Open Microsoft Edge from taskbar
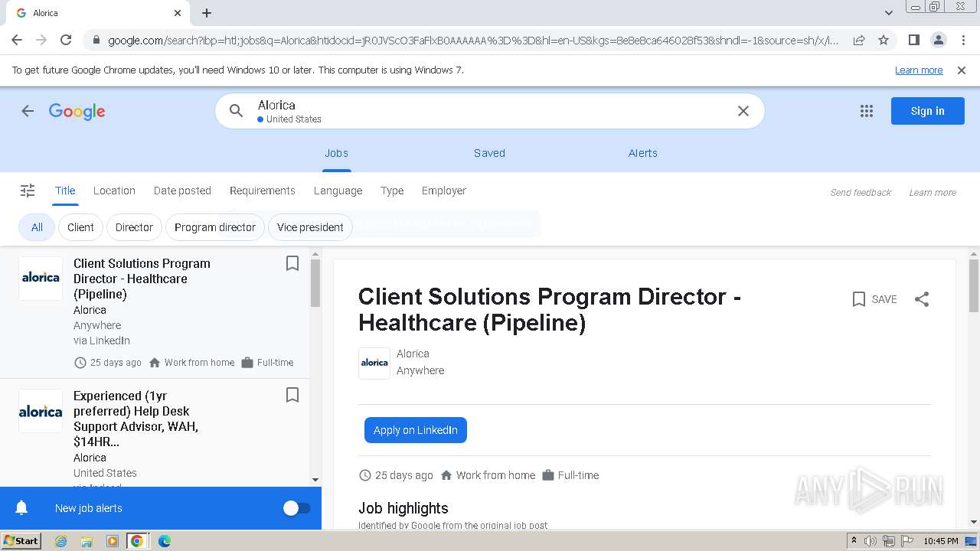The height and width of the screenshot is (551, 980). 164,541
